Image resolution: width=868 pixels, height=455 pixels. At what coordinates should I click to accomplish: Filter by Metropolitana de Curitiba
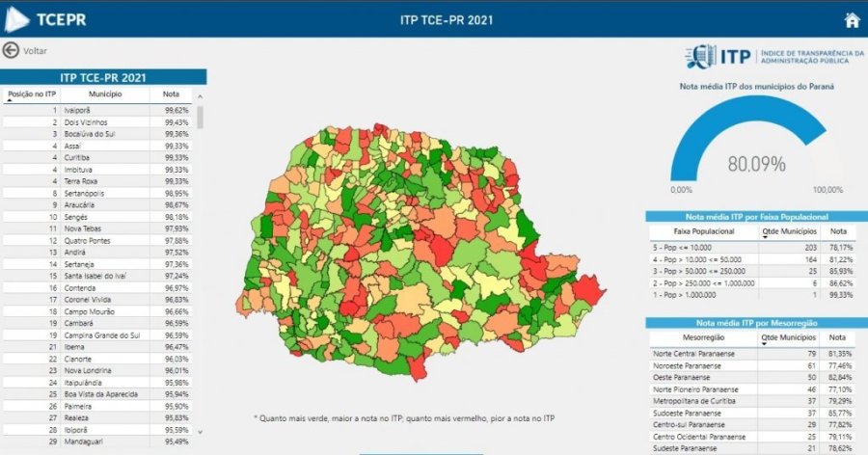[753, 401]
